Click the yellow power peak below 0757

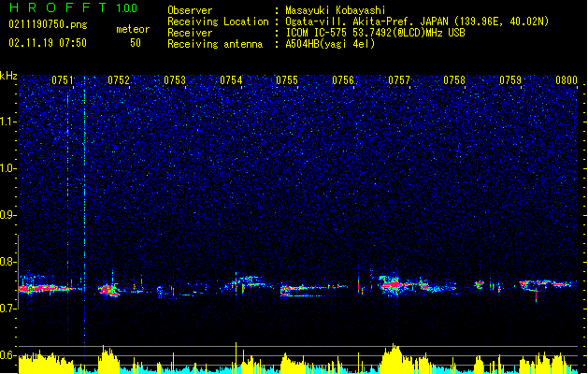point(394,358)
